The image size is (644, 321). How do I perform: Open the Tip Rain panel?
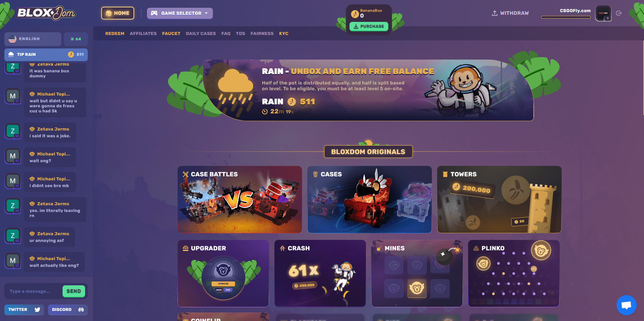pyautogui.click(x=46, y=55)
